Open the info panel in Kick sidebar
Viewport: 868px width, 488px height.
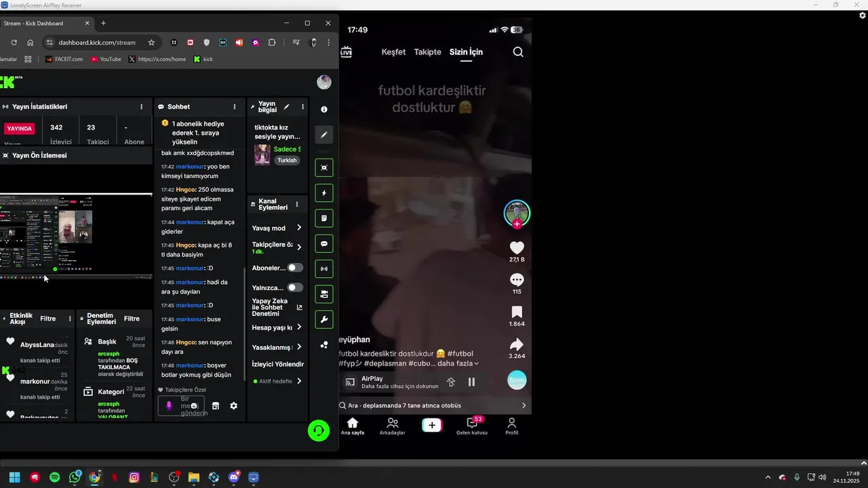coord(324,109)
